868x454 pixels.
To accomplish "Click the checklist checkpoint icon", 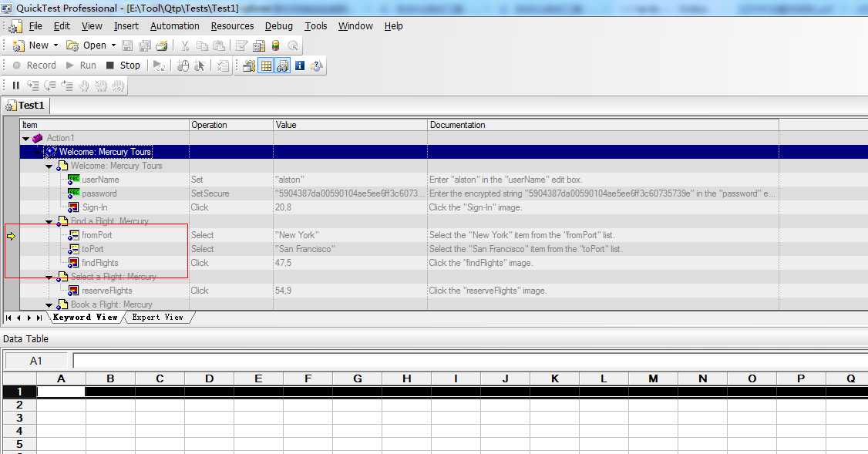I will coord(223,66).
